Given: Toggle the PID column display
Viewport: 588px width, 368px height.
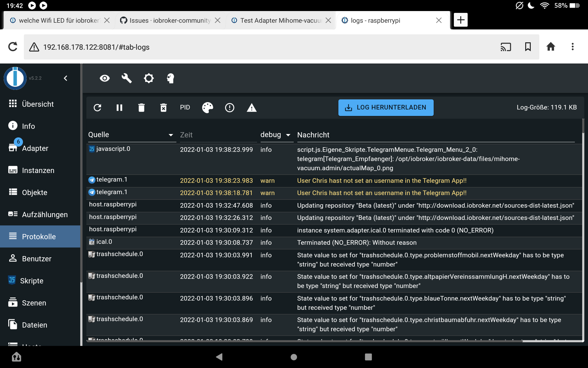Looking at the screenshot, I should click(x=185, y=108).
